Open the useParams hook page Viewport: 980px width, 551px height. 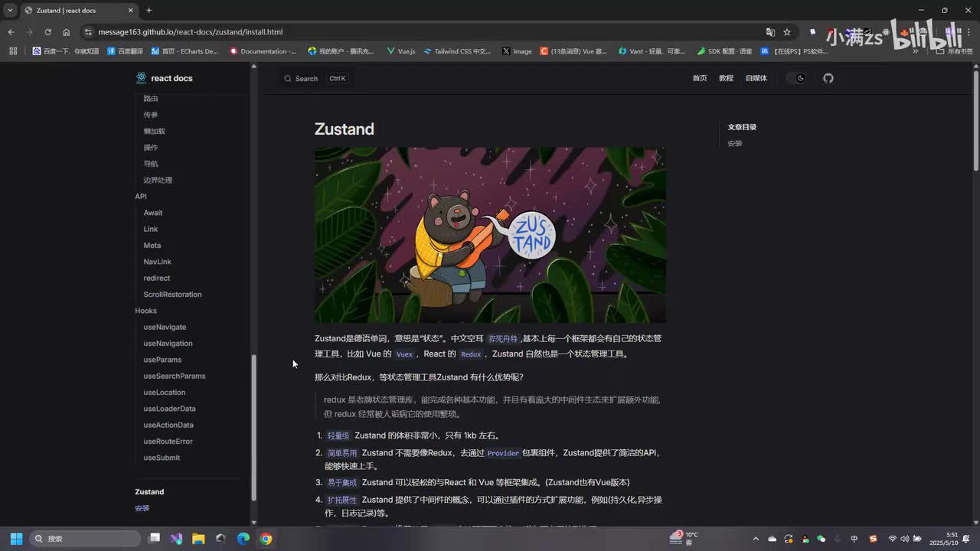(x=162, y=360)
